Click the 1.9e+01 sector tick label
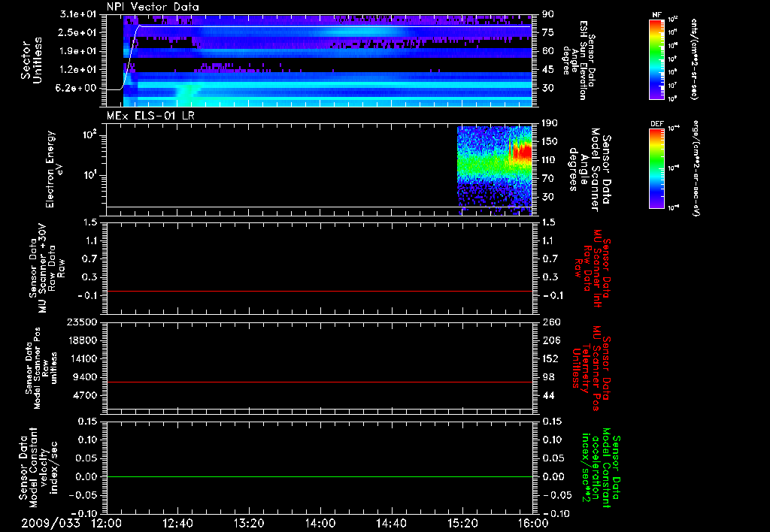 click(79, 51)
